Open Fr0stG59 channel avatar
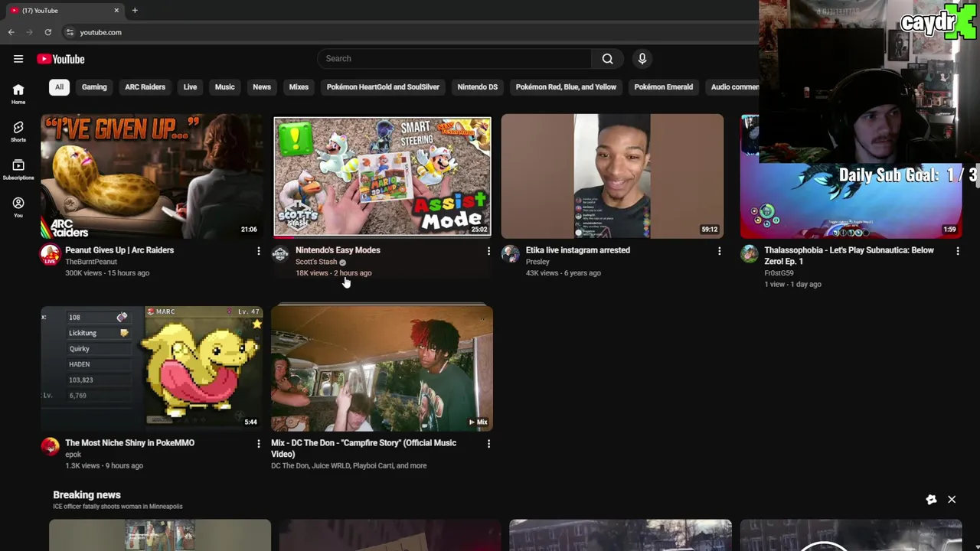 [749, 255]
